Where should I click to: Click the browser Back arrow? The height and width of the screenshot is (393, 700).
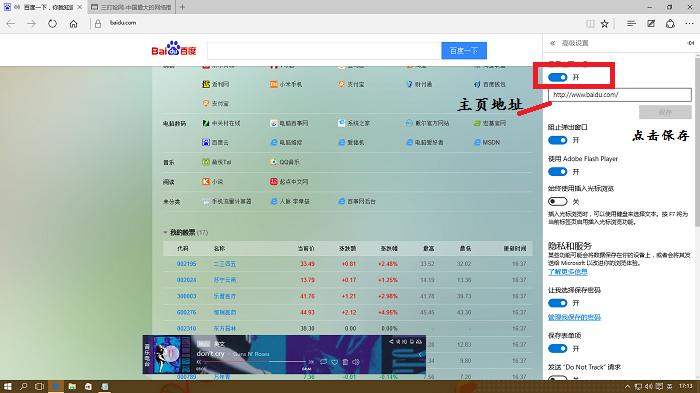(11, 24)
